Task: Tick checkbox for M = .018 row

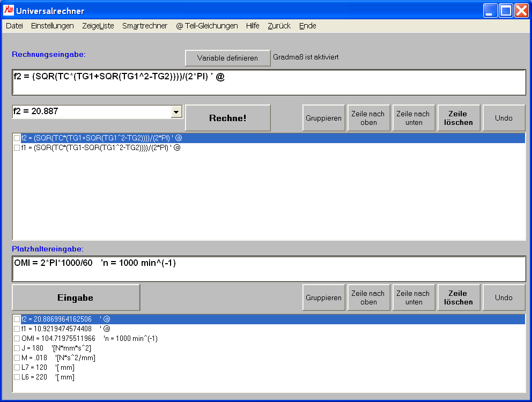Action: pyautogui.click(x=17, y=358)
